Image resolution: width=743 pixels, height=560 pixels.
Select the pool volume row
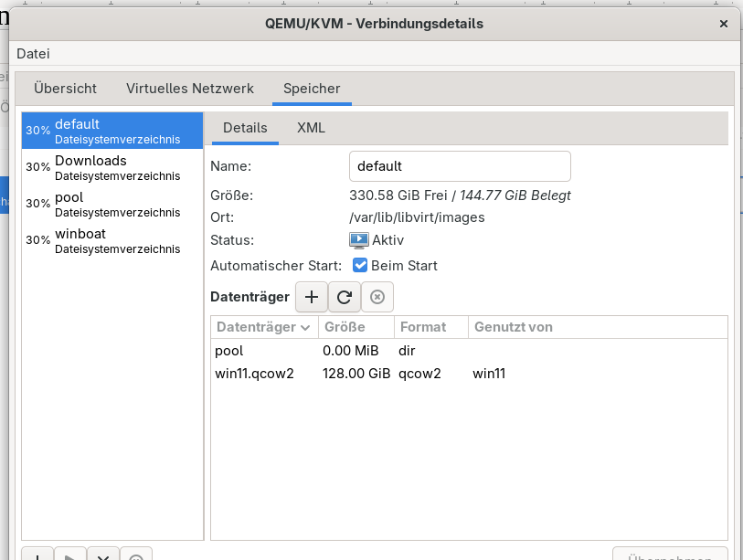tap(469, 351)
